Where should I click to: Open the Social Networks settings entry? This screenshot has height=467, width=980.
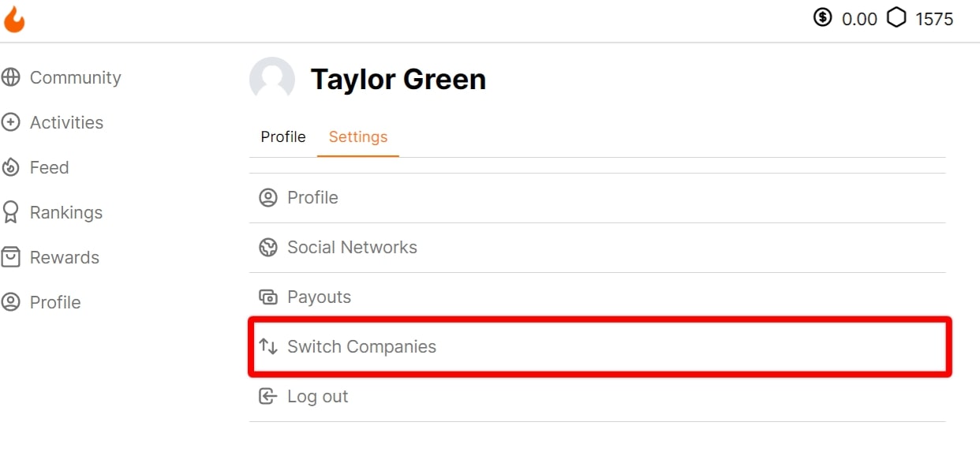coord(597,248)
